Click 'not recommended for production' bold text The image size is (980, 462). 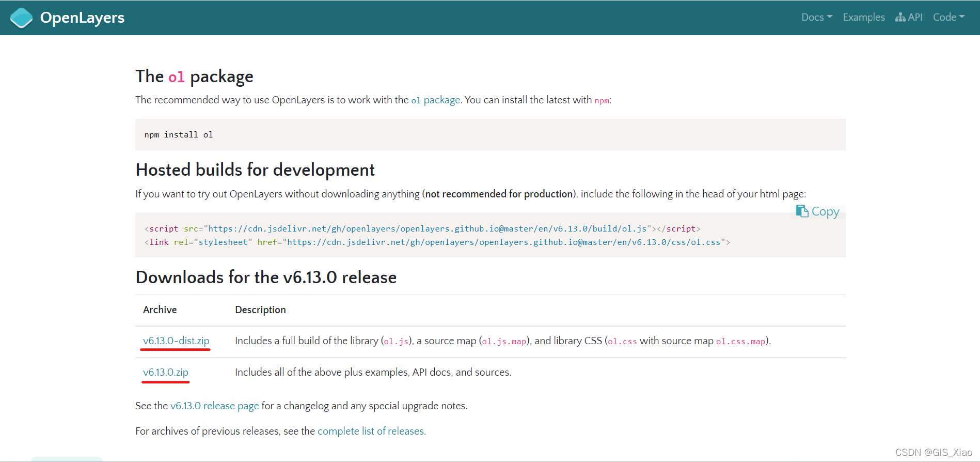pyautogui.click(x=499, y=194)
